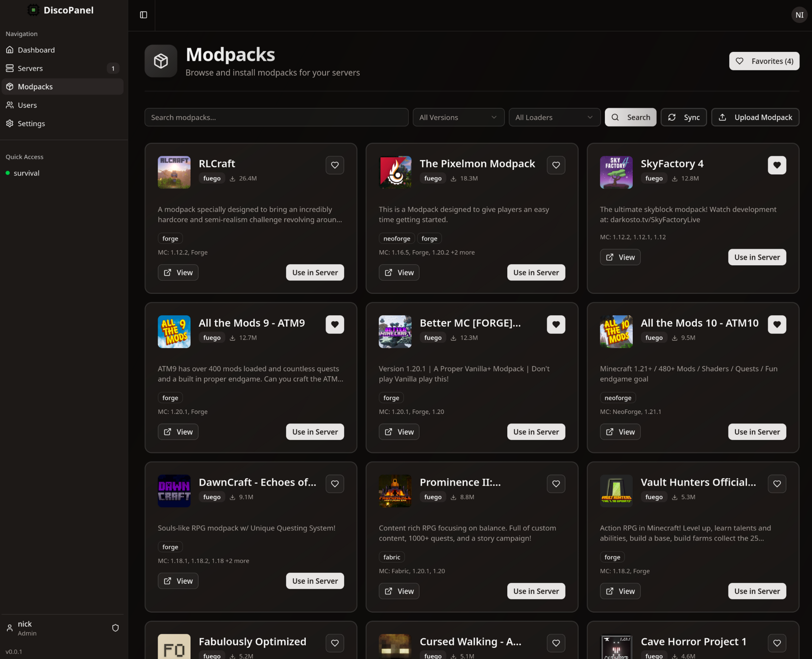Favorite Cave Horror Project 1
The height and width of the screenshot is (659, 812).
click(777, 643)
